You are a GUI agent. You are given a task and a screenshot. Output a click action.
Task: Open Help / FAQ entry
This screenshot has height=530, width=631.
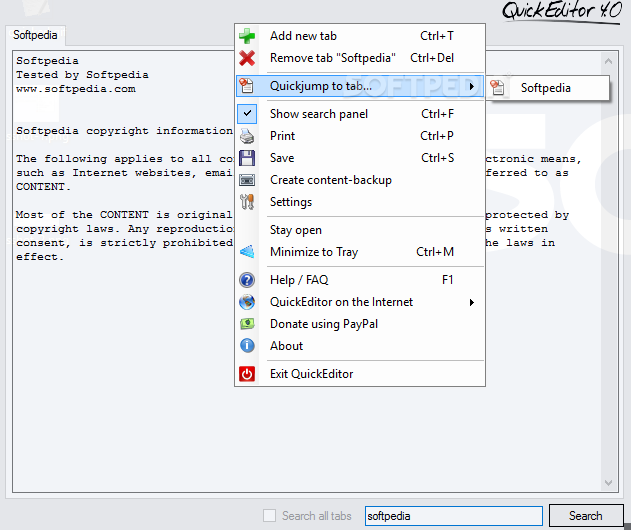360,280
